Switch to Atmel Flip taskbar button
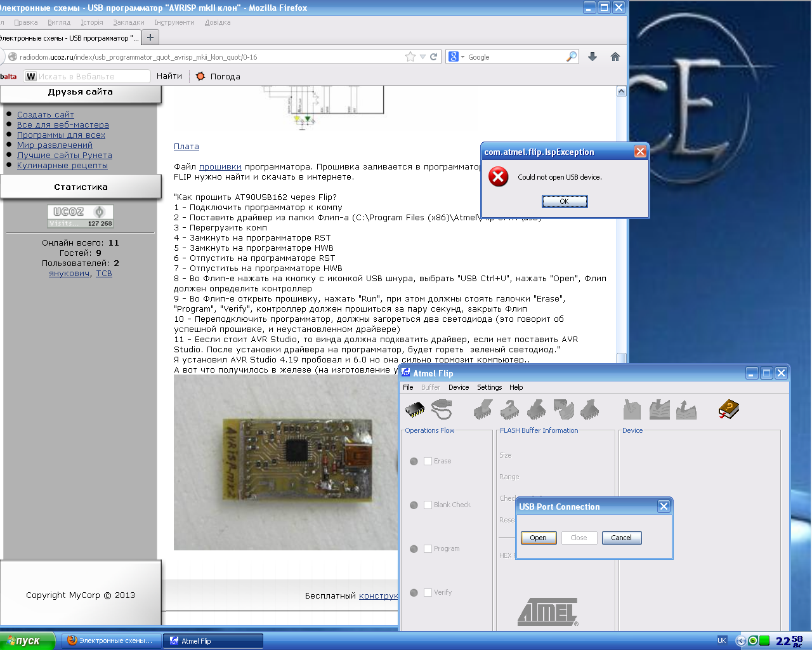Image resolution: width=812 pixels, height=650 pixels. pos(213,641)
